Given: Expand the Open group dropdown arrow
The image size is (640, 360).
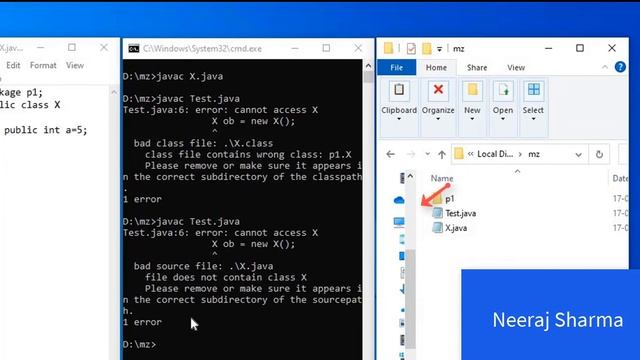Looking at the screenshot, I should coord(503,119).
